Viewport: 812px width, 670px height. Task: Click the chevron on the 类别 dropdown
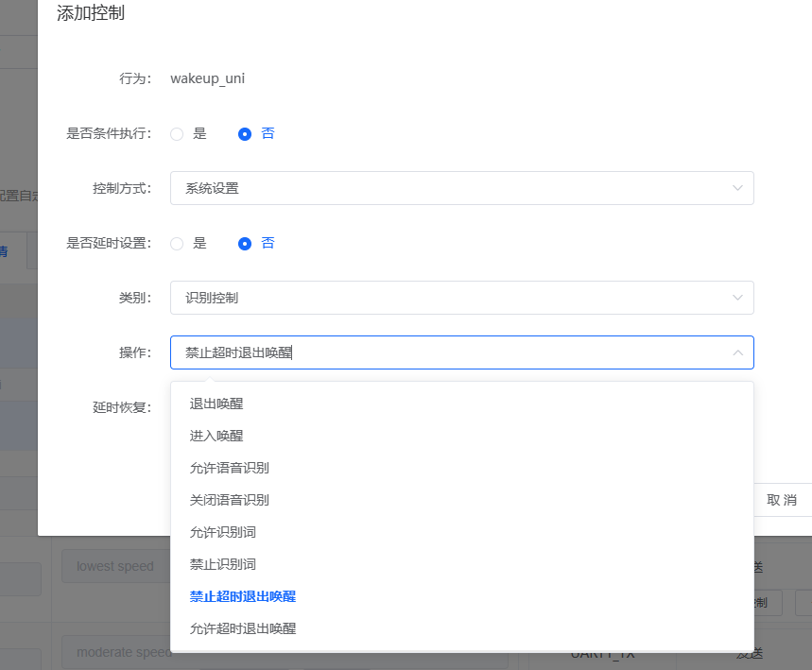pyautogui.click(x=737, y=298)
